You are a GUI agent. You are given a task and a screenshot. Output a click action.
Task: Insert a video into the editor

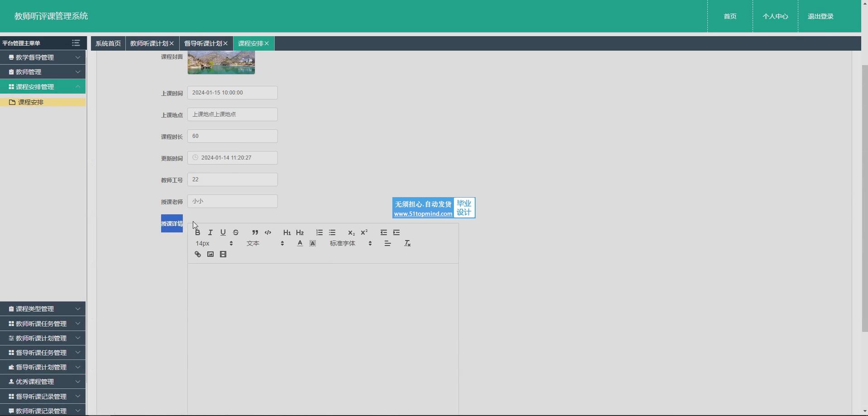[x=223, y=254]
